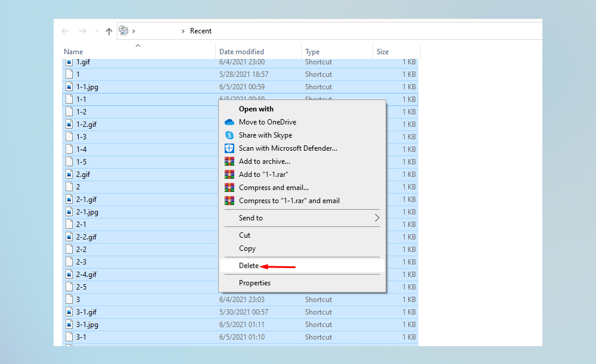Click the Size column header

click(x=383, y=52)
